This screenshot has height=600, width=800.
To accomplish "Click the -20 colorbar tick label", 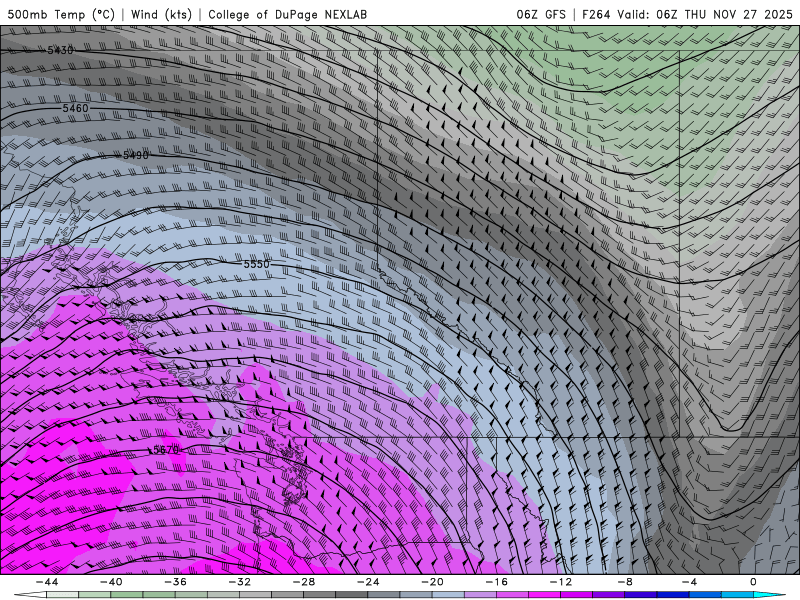I will point(432,582).
